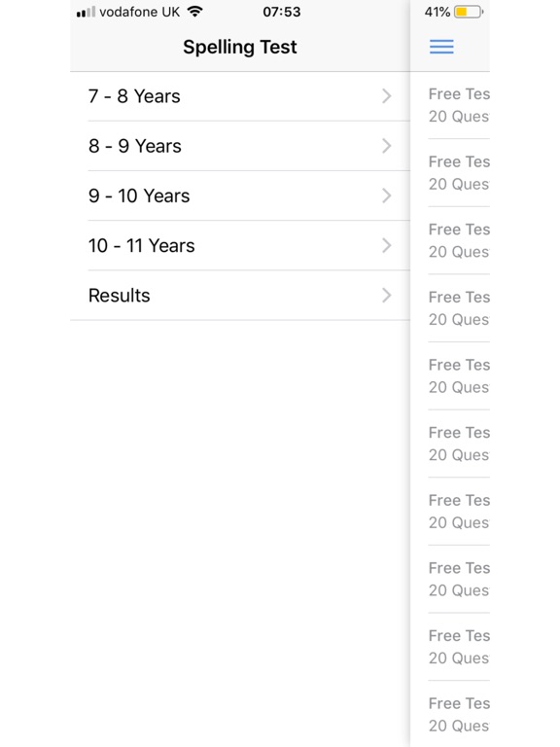Tap the chevron beside Results
Screen dimensions: 560x747
387,296
